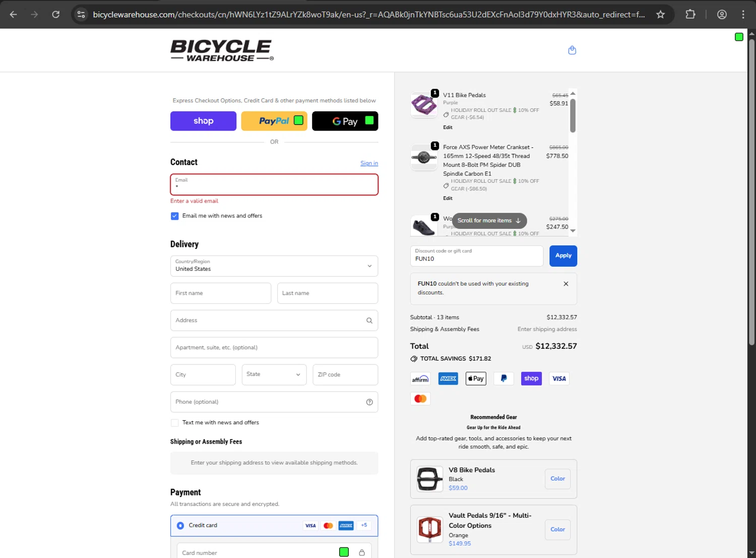Click the ZIP code field

coord(345,375)
